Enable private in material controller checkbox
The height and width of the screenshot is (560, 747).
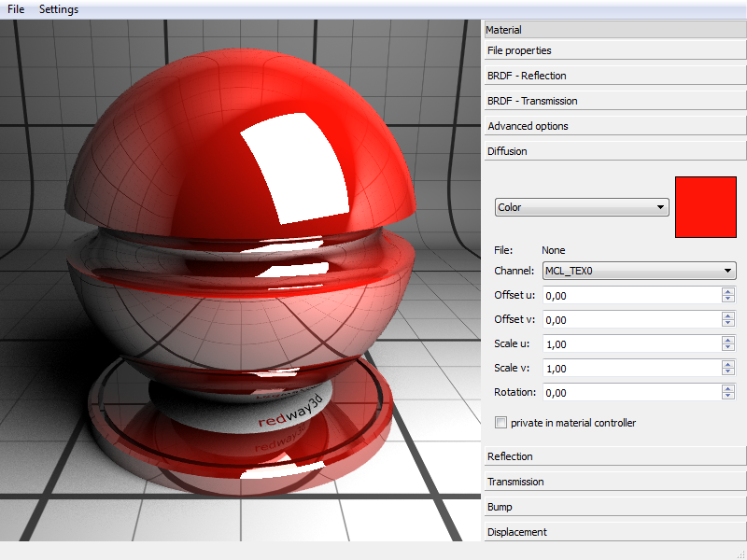point(501,423)
